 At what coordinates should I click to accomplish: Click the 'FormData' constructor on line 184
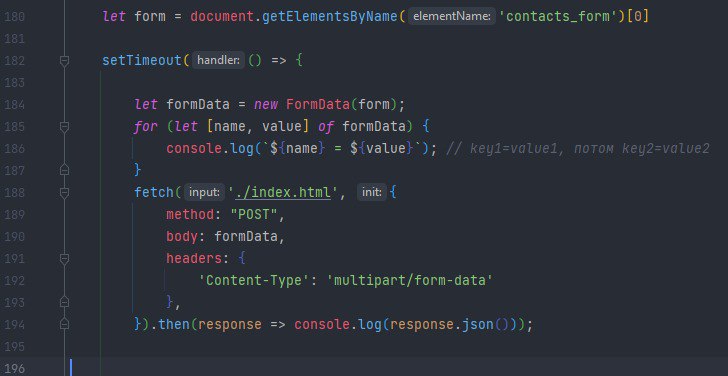[318, 104]
